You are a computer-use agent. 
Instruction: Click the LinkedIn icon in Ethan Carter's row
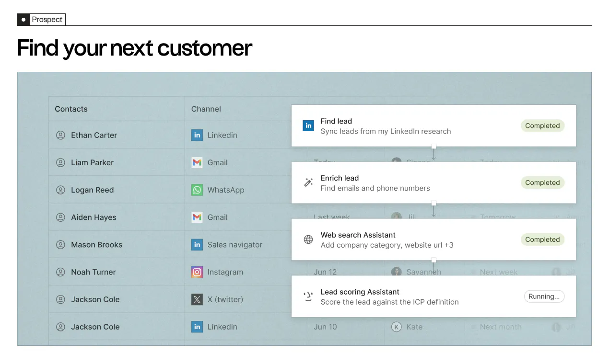[x=197, y=135]
